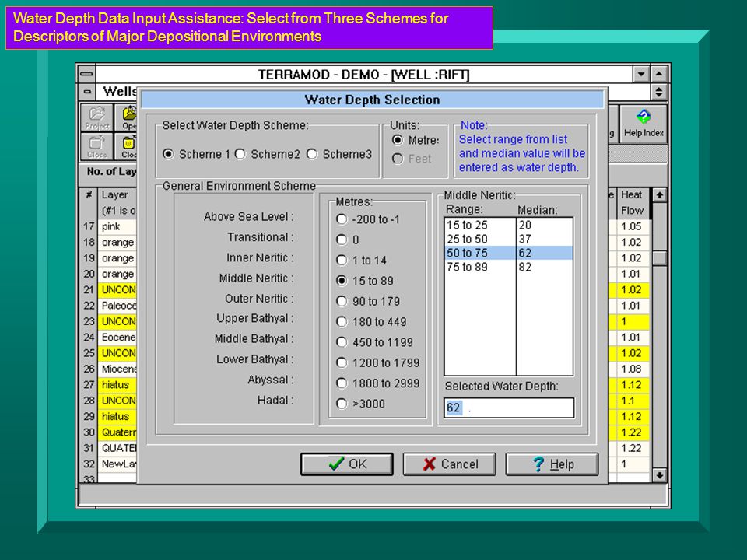Open Help from the dialog button
Viewport: 747px width, 560px height.
[x=552, y=464]
